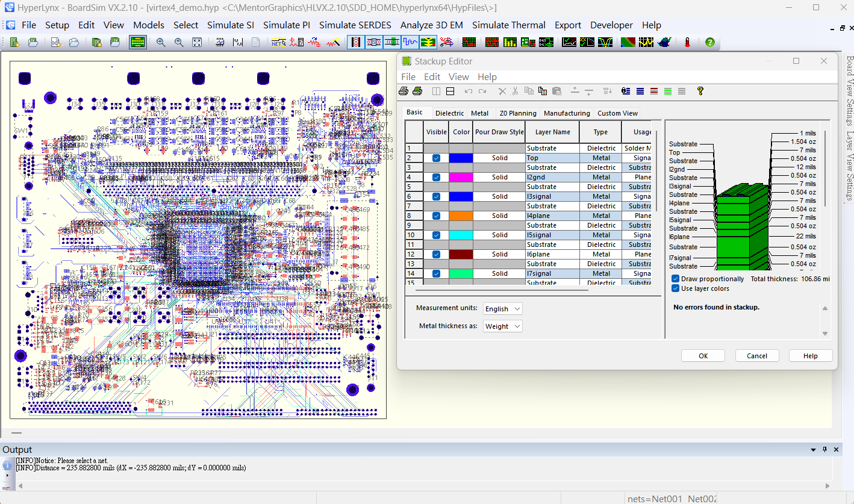854x504 pixels.
Task: Click the Output panel pin icon
Action: tap(825, 450)
